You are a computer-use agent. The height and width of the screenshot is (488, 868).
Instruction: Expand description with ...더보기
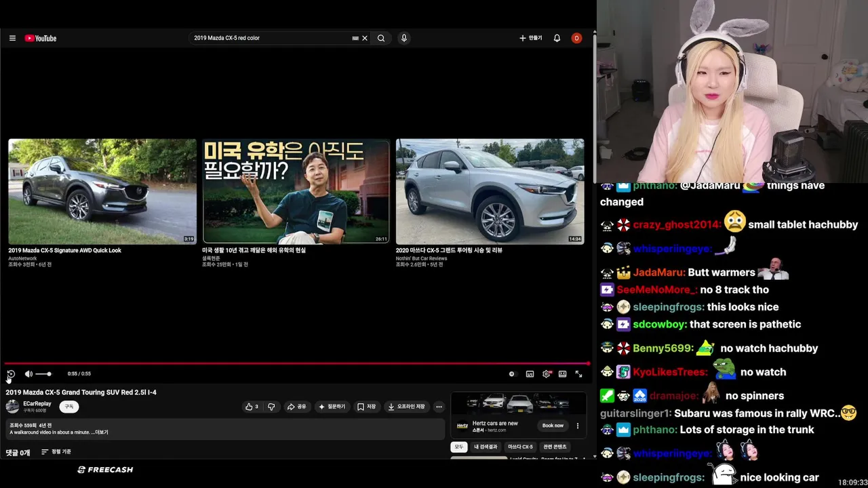point(100,432)
